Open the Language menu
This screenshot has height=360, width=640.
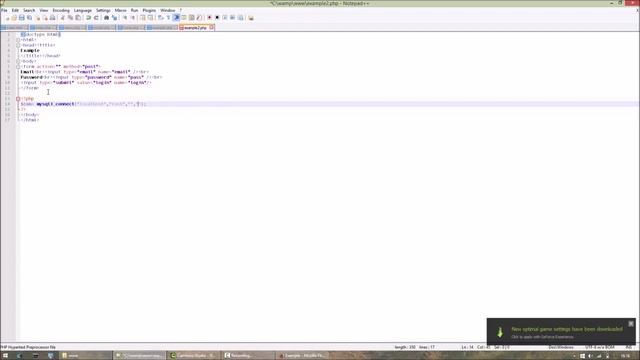click(x=83, y=10)
